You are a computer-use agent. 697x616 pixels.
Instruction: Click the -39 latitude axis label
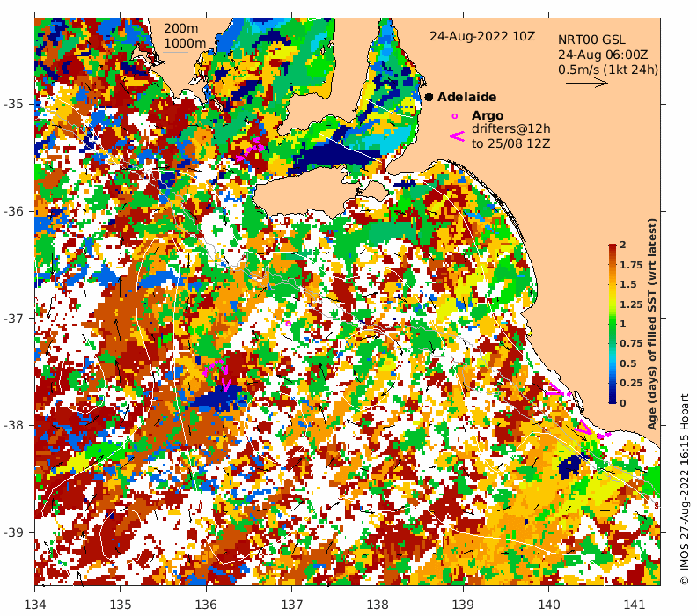coord(13,532)
